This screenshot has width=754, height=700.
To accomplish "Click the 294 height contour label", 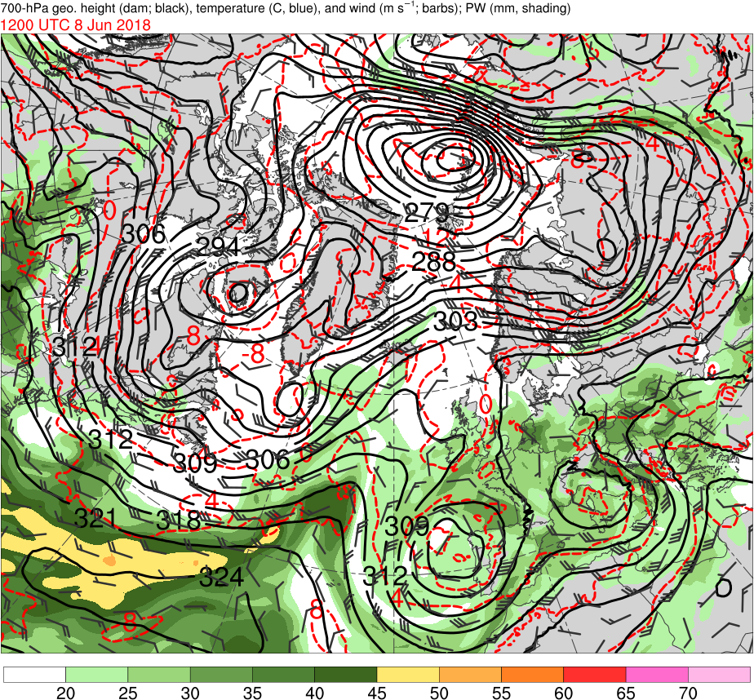I will pyautogui.click(x=220, y=247).
